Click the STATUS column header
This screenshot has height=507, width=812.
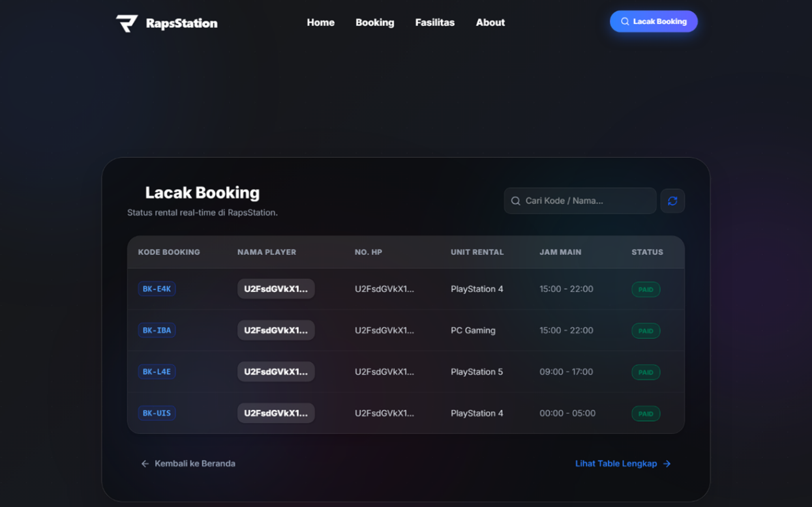coord(647,252)
